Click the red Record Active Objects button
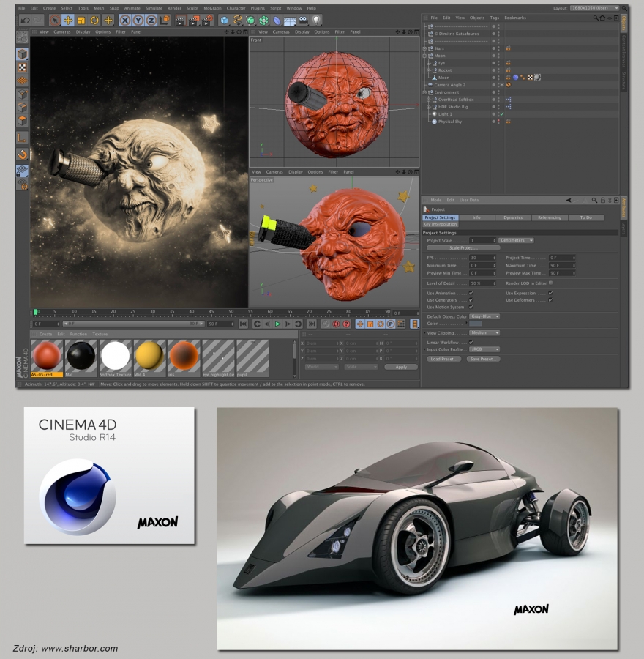Screen dimensions: 644x659 326,324
